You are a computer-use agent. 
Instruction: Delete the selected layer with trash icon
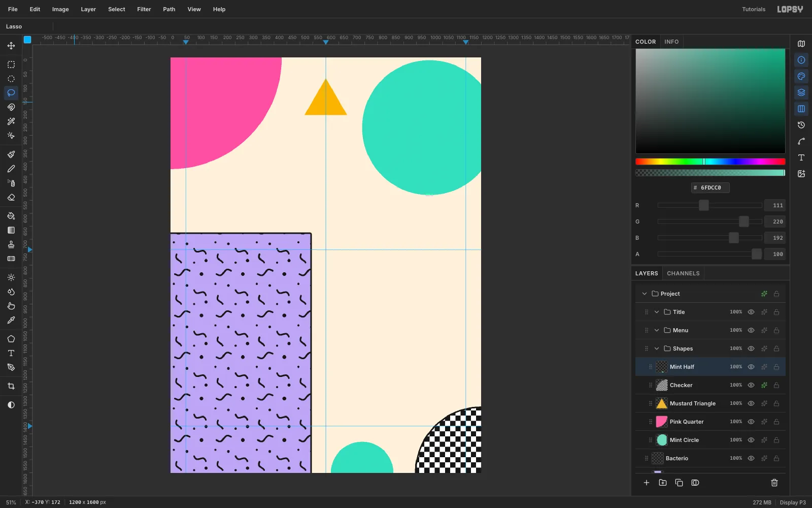[x=774, y=483]
